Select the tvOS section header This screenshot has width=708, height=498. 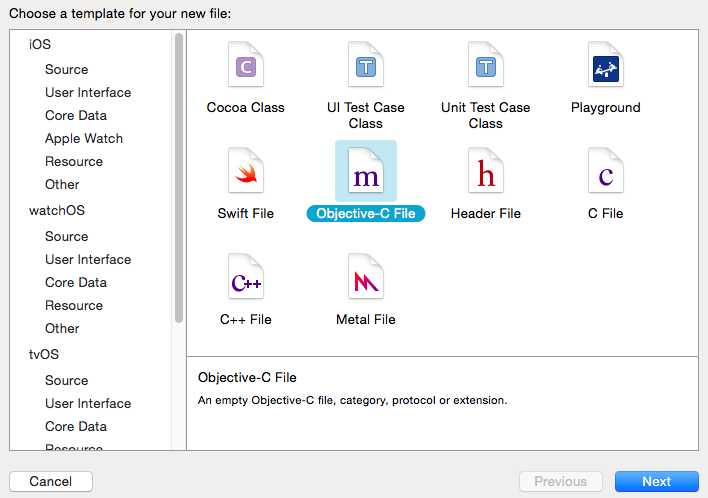[44, 353]
